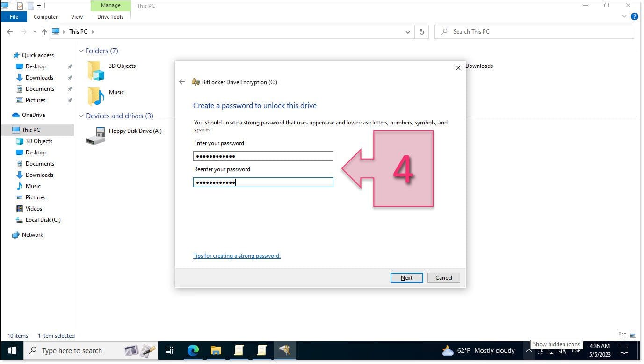Open pinned Documents under Quick access
The height and width of the screenshot is (364, 644).
tap(40, 89)
